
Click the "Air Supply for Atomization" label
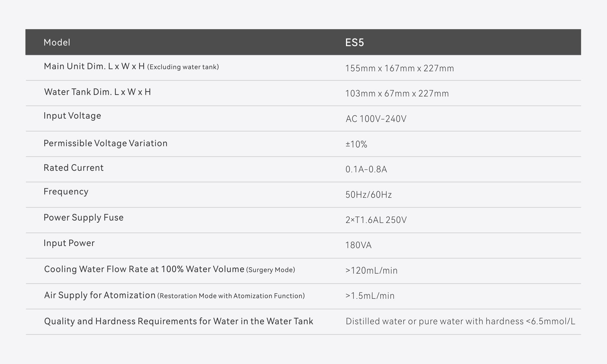tap(100, 295)
